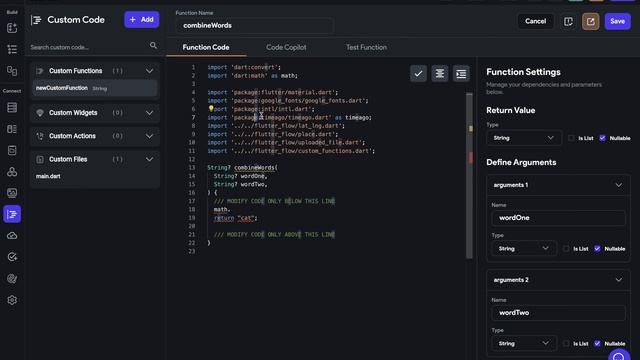The image size is (640, 360).
Task: Click the combineWords function signature text
Action: pos(242,168)
